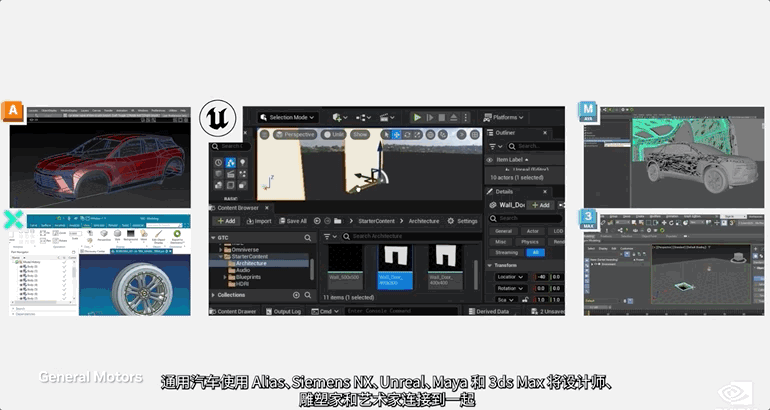Image resolution: width=770 pixels, height=410 pixels.
Task: Expand the Omniverse folder in tree
Action: pos(220,250)
